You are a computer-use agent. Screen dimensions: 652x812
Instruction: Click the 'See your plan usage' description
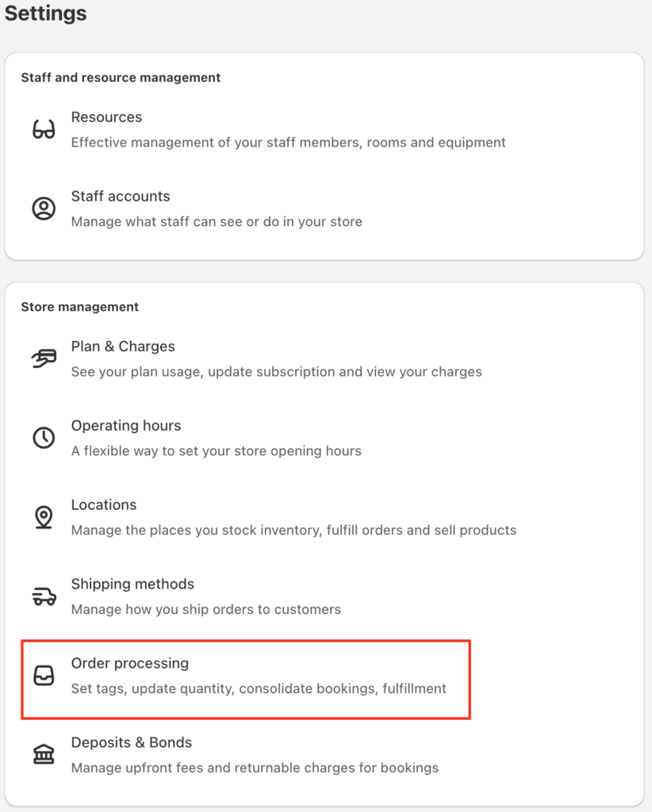click(x=276, y=372)
